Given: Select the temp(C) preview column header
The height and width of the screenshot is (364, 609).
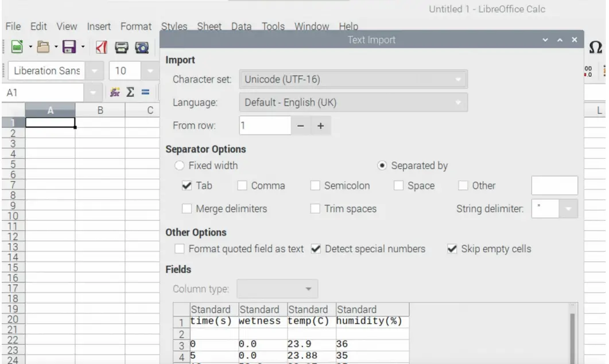Looking at the screenshot, I should click(312, 310).
